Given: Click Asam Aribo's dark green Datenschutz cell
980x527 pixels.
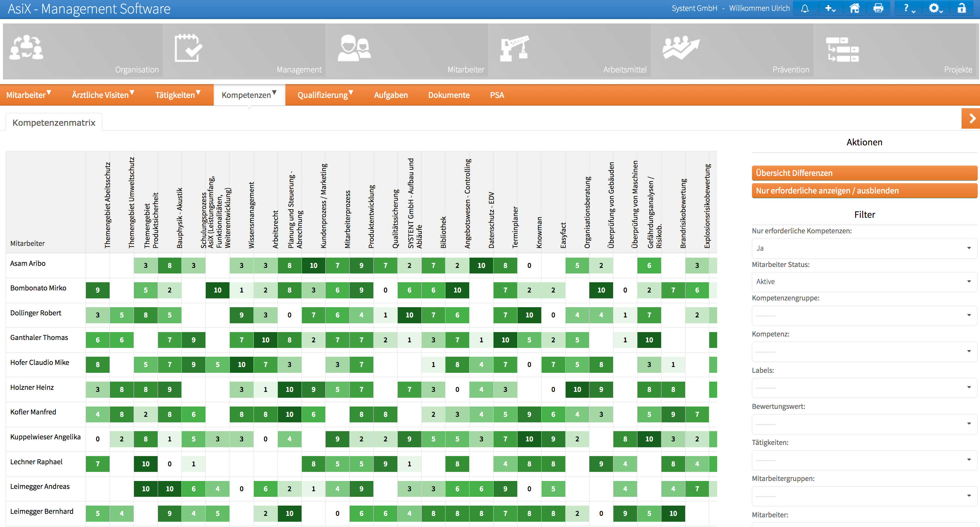Looking at the screenshot, I should point(481,265).
